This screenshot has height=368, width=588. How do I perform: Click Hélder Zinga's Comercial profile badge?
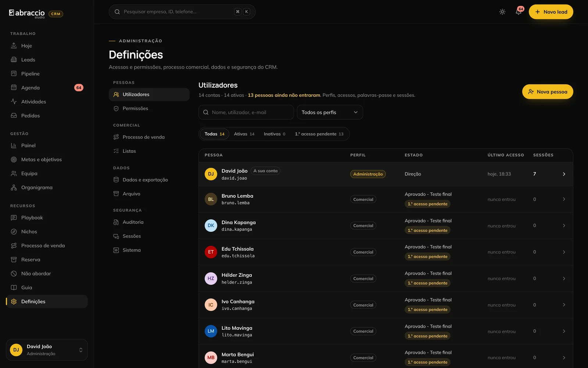coord(363,279)
